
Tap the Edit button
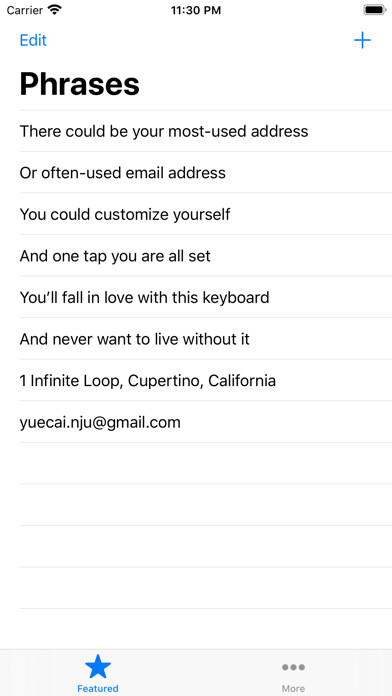pos(33,40)
